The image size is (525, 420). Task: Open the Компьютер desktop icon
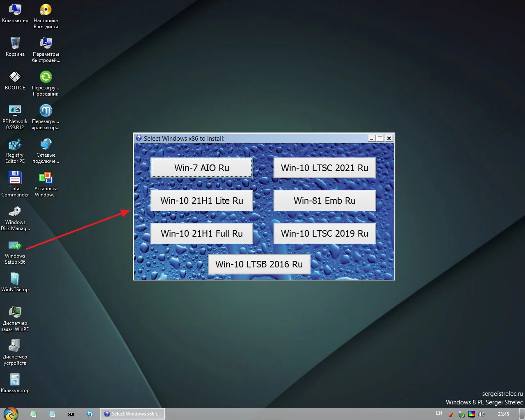tap(15, 13)
